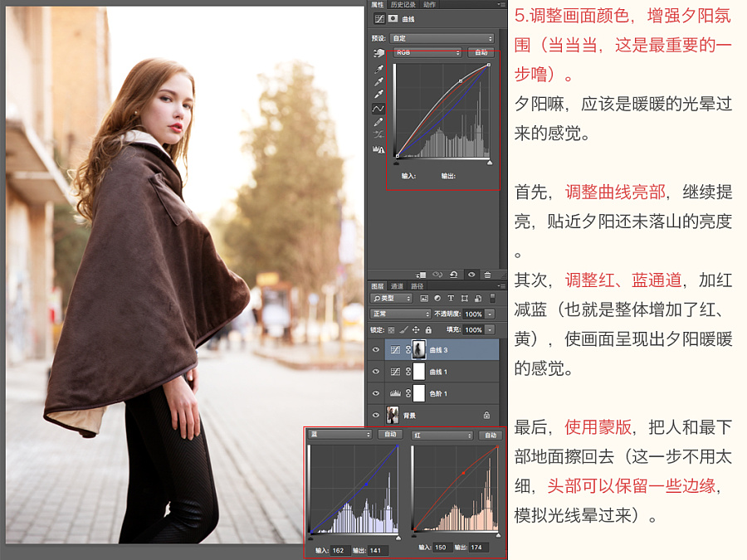Click the blue curve input field 162
Image resolution: width=747 pixels, height=560 pixels.
pyautogui.click(x=340, y=551)
